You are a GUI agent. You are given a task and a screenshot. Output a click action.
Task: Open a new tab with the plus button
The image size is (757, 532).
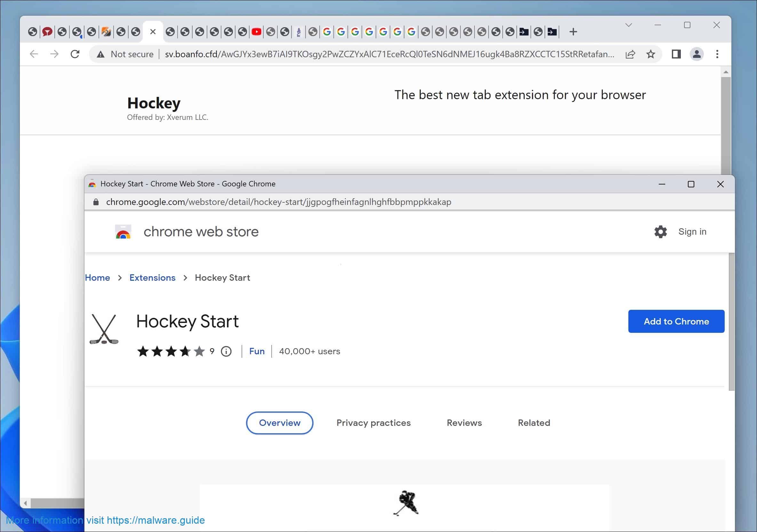coord(573,32)
